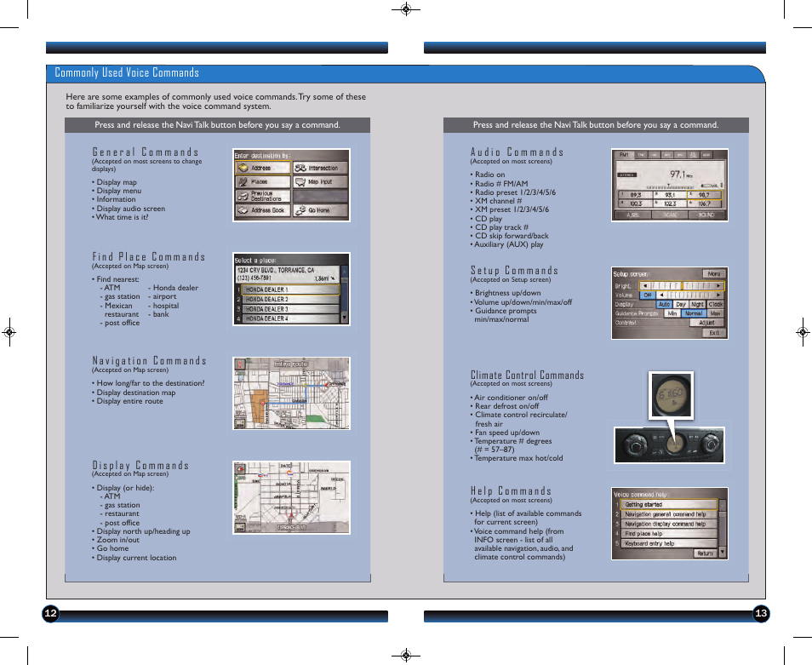The width and height of the screenshot is (812, 665).
Task: Click Return on Voice command help screen
Action: [705, 553]
